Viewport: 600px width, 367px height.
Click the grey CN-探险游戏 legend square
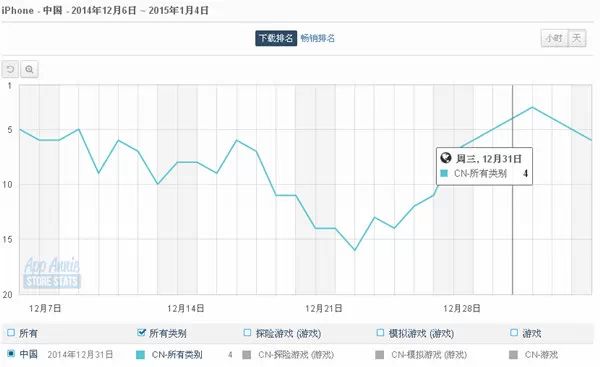click(247, 355)
